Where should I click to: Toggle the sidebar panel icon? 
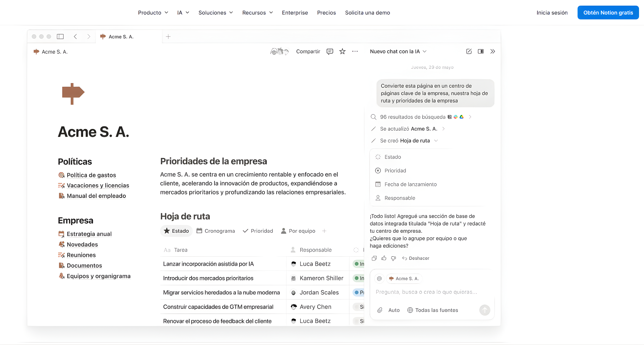pyautogui.click(x=60, y=36)
